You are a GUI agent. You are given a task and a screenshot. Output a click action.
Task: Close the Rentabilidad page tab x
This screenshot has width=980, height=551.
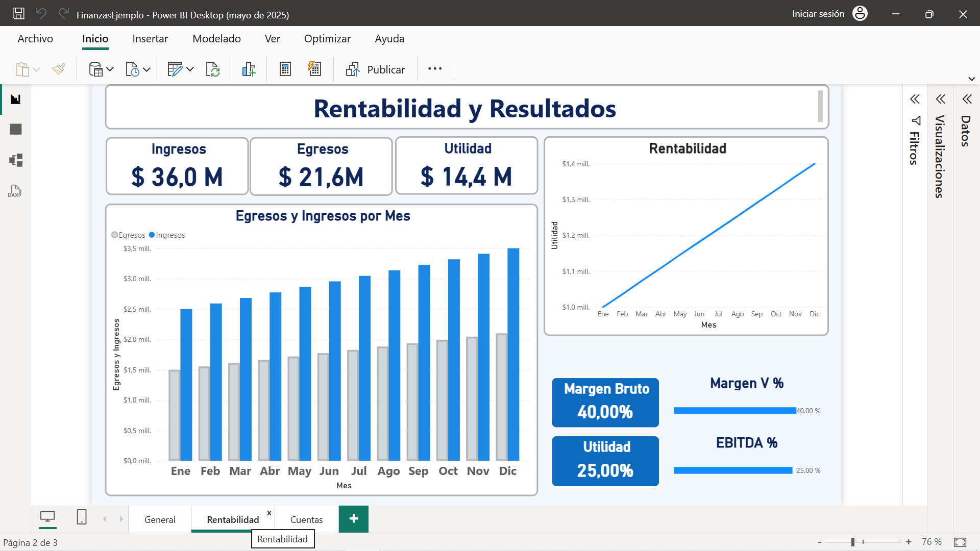point(269,513)
